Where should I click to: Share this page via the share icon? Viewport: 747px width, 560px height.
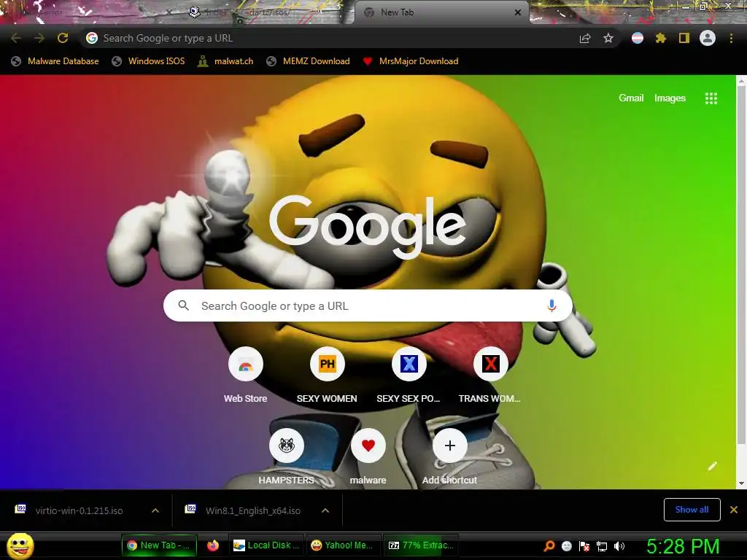coord(585,38)
